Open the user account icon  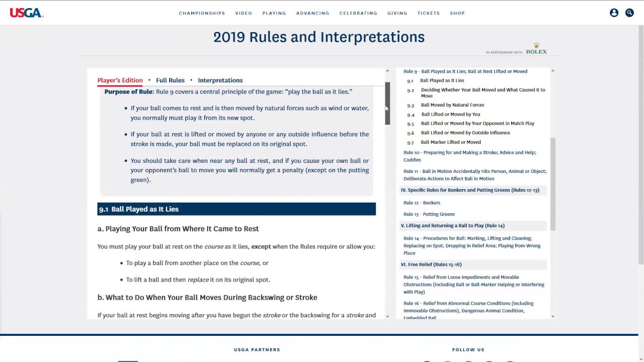pos(614,13)
